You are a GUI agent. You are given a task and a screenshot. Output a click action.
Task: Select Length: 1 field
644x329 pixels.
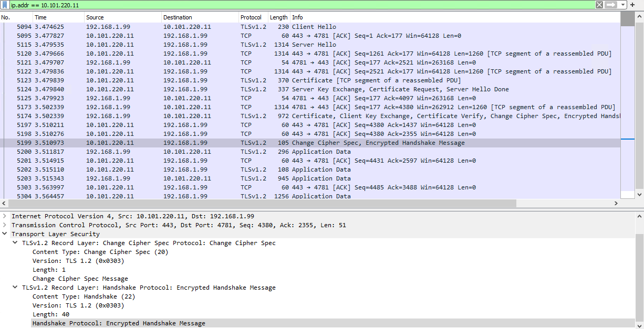[49, 270]
